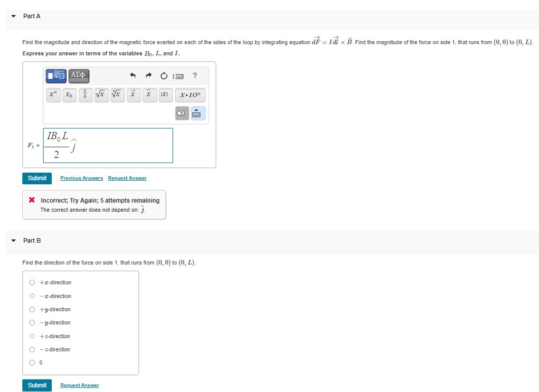Insert a superscript exponent template
The height and width of the screenshot is (392, 539).
[x=53, y=95]
